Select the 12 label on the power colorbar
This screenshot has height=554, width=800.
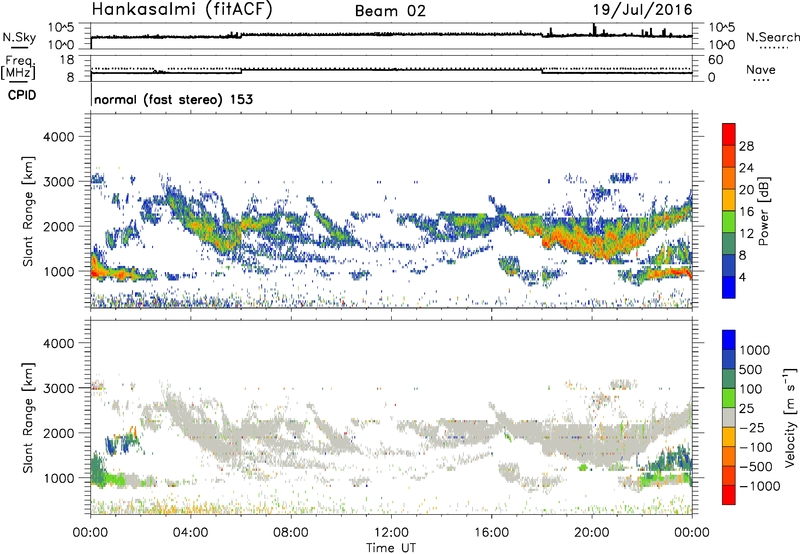746,234
